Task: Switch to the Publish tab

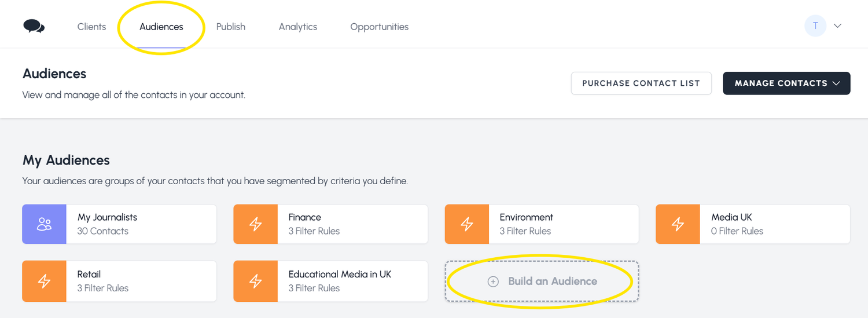Action: point(231,27)
